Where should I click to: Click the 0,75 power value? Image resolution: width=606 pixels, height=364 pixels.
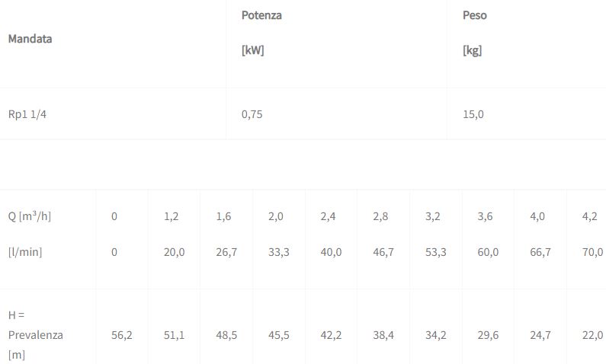click(x=252, y=114)
